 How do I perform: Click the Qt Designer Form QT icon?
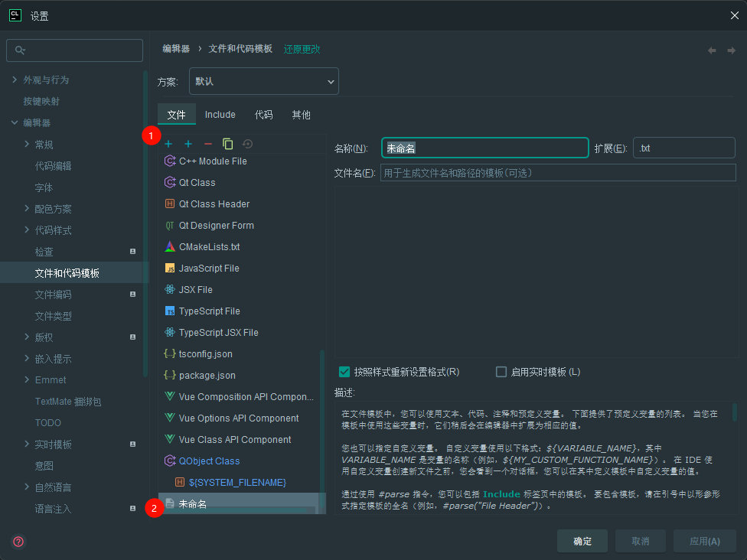tap(170, 225)
